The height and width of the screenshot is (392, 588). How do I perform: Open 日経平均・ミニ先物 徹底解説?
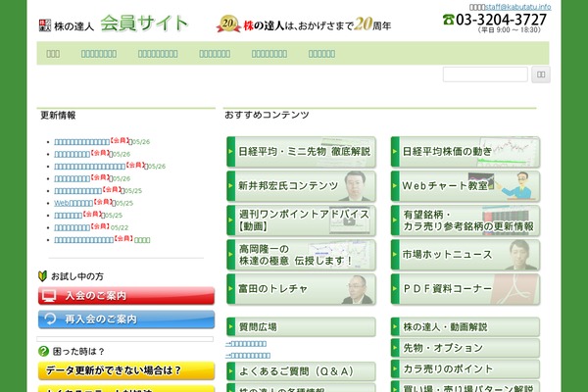point(301,152)
